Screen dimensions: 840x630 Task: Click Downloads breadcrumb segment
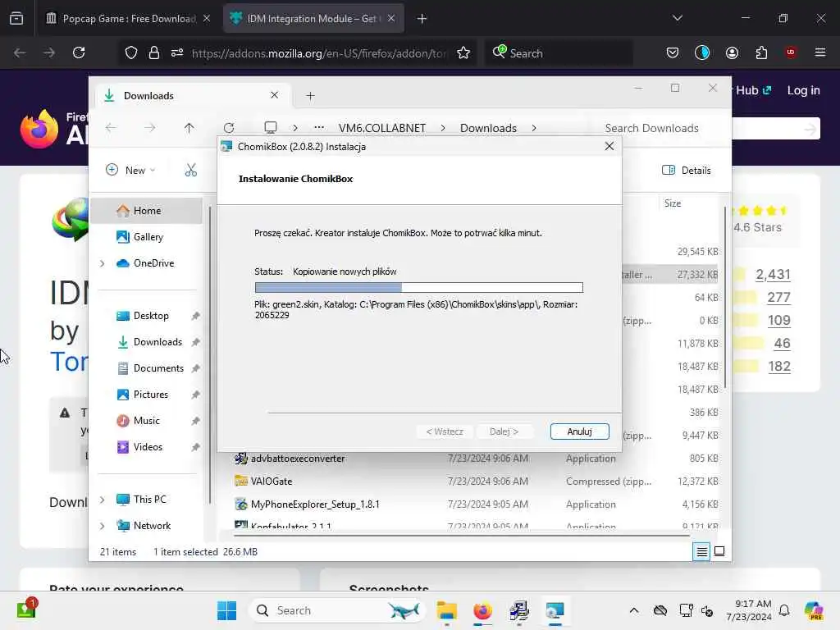pyautogui.click(x=488, y=128)
